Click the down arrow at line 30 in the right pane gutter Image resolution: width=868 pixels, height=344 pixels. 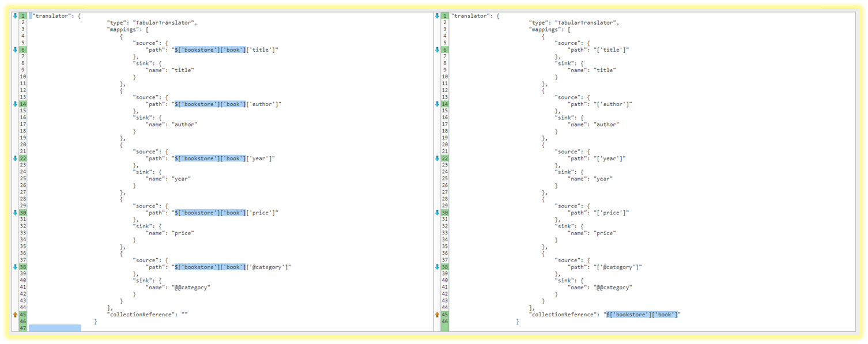pyautogui.click(x=438, y=212)
